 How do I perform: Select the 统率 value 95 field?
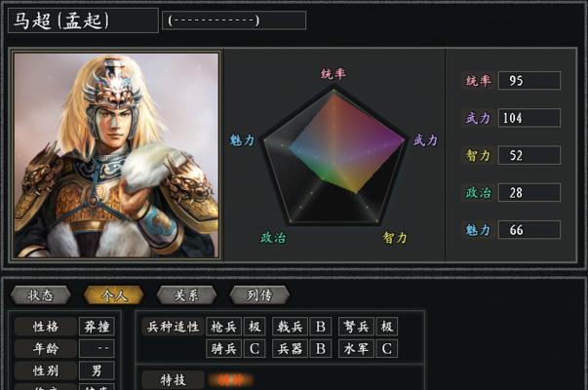pyautogui.click(x=529, y=80)
